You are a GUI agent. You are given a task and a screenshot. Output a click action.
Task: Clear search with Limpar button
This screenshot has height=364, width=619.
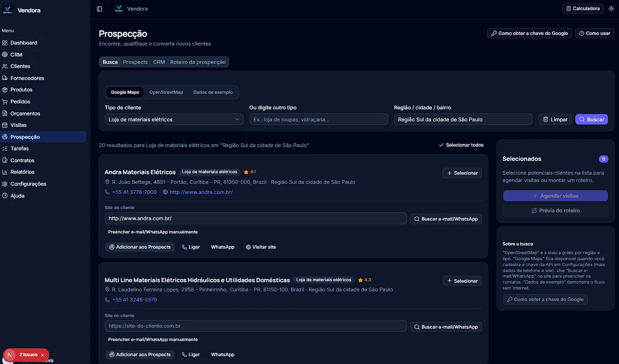(555, 119)
